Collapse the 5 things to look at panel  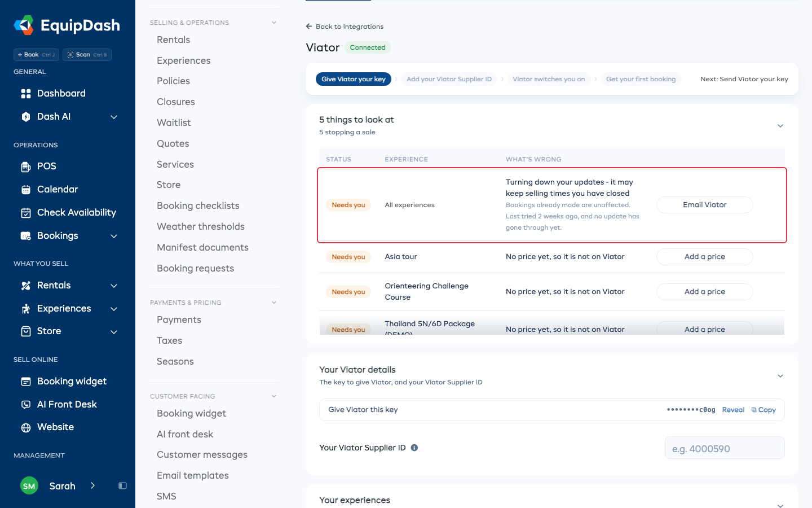pos(780,126)
